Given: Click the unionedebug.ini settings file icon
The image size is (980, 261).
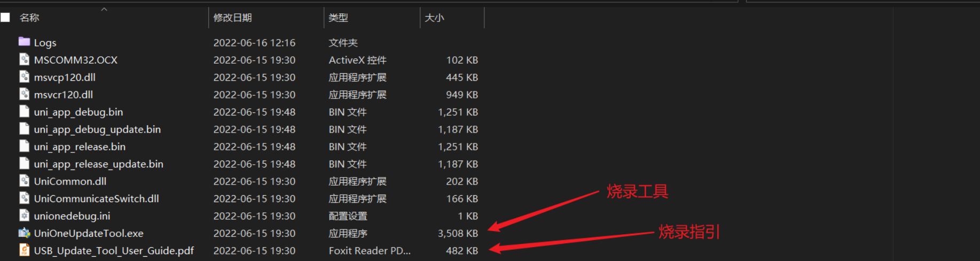Looking at the screenshot, I should click(24, 215).
